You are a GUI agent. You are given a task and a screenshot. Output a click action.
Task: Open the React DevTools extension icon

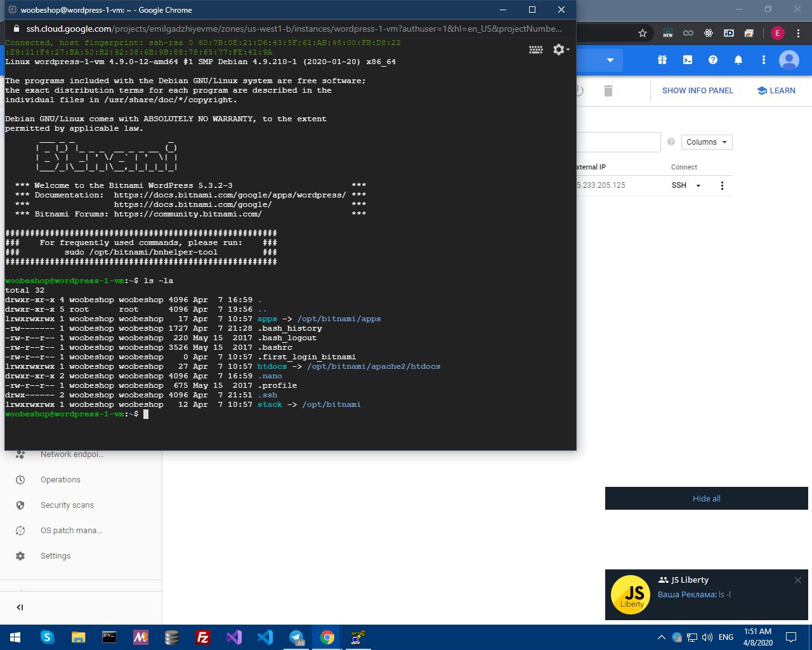[x=709, y=33]
